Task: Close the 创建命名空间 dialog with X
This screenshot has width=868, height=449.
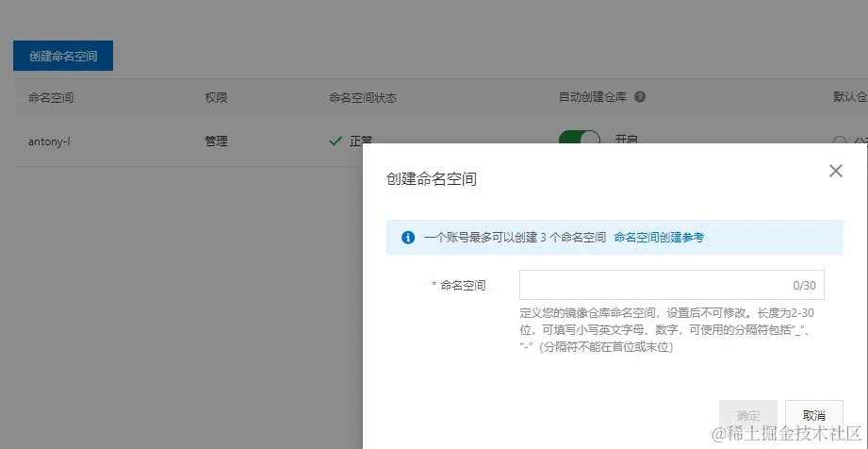Action: pyautogui.click(x=835, y=171)
